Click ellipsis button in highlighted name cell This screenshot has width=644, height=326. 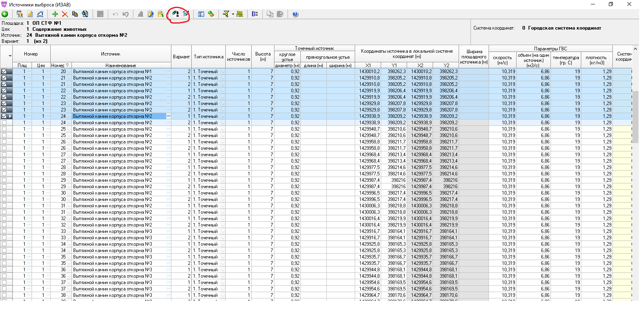(168, 116)
